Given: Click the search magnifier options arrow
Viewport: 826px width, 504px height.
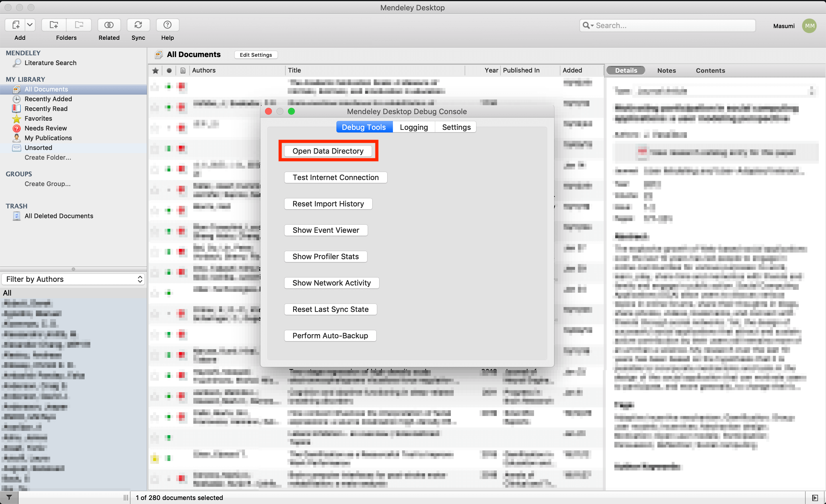Looking at the screenshot, I should [588, 26].
